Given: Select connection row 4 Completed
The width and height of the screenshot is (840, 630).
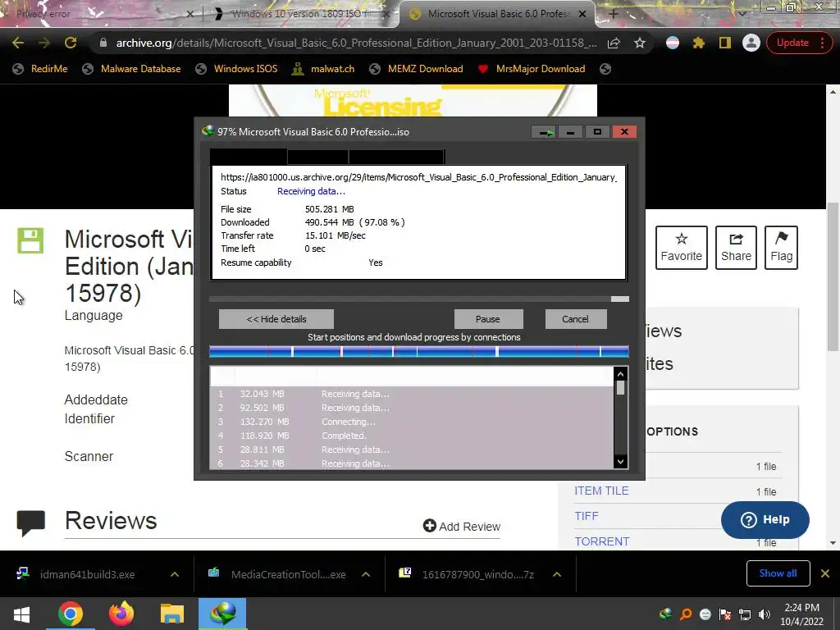Looking at the screenshot, I should pos(412,436).
